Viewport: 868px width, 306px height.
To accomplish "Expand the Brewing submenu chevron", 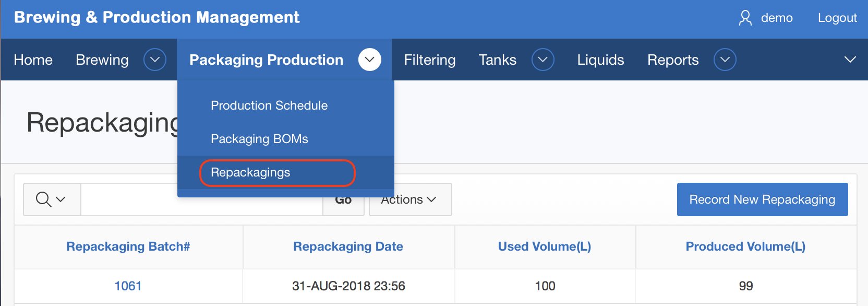I will click(x=155, y=60).
